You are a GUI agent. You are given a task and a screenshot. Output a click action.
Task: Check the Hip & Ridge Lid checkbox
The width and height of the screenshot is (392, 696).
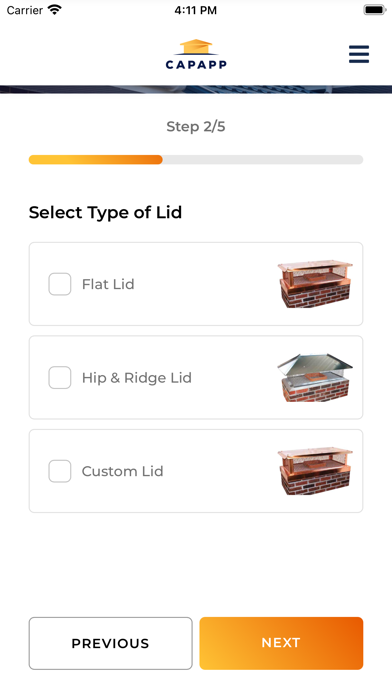(59, 377)
